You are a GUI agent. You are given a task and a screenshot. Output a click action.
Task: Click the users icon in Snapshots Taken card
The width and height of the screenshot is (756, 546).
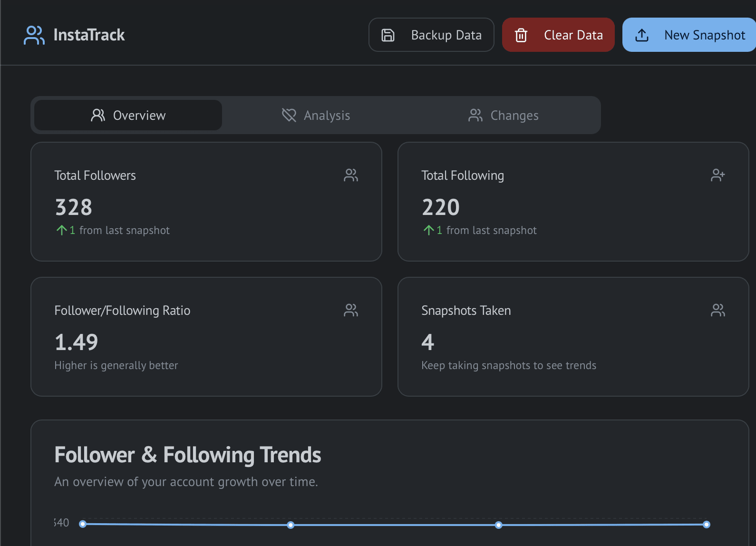point(717,311)
